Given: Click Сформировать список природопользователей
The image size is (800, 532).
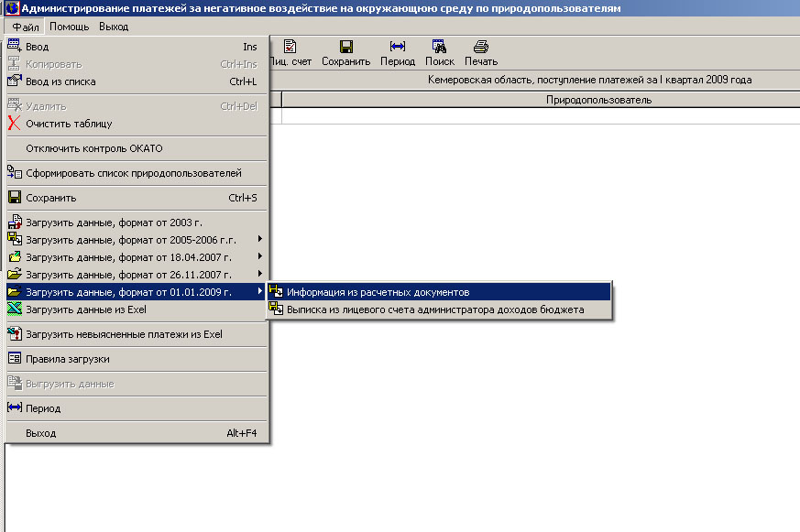Looking at the screenshot, I should click(x=134, y=173).
